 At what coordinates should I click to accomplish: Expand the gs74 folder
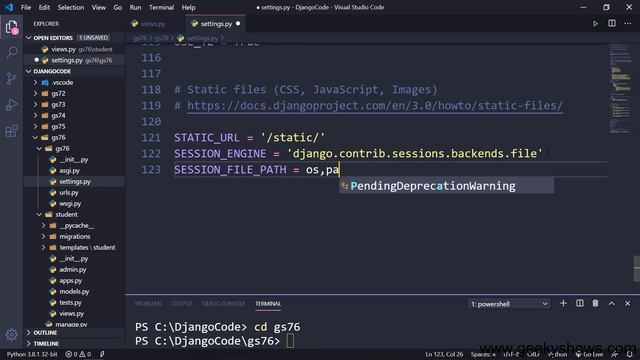58,116
